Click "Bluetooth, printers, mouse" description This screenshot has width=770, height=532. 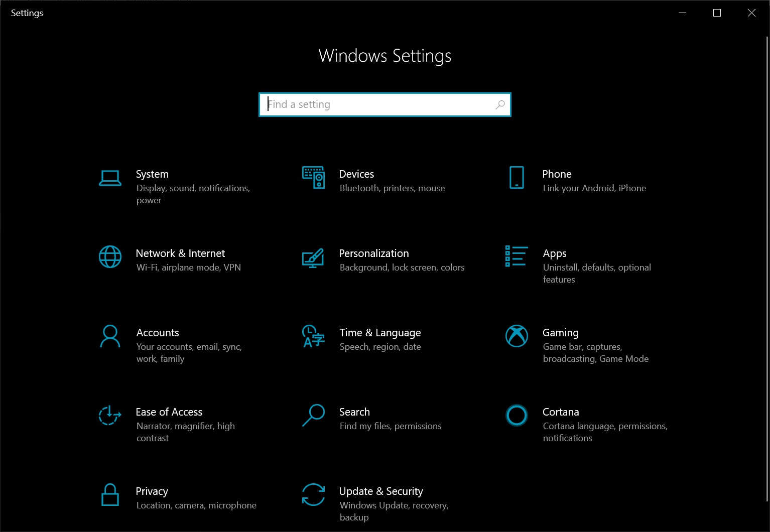click(392, 188)
